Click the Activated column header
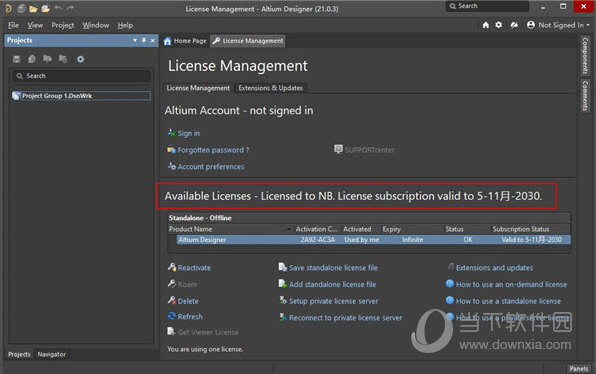This screenshot has height=374, width=596. 357,229
